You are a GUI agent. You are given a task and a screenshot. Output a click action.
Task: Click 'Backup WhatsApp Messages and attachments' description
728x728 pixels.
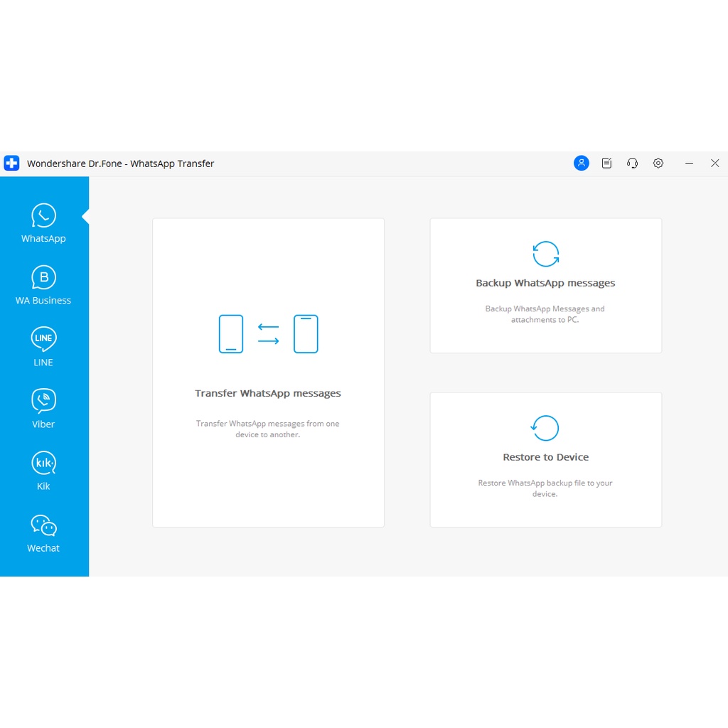point(545,314)
